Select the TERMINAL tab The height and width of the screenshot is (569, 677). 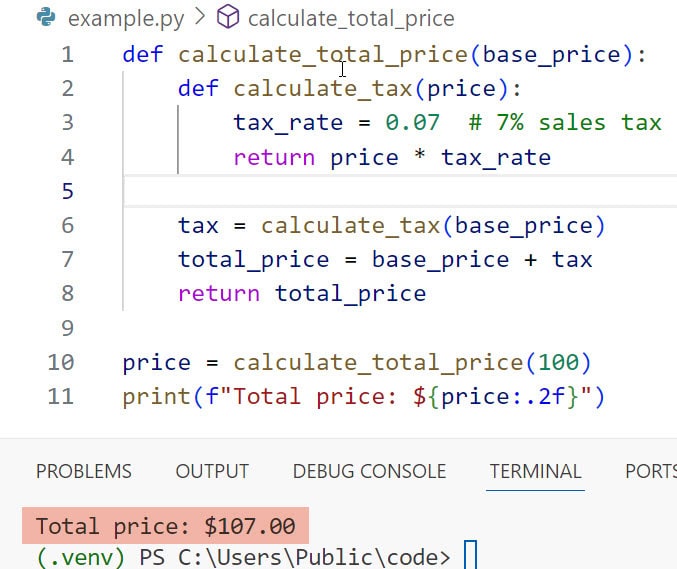[535, 471]
